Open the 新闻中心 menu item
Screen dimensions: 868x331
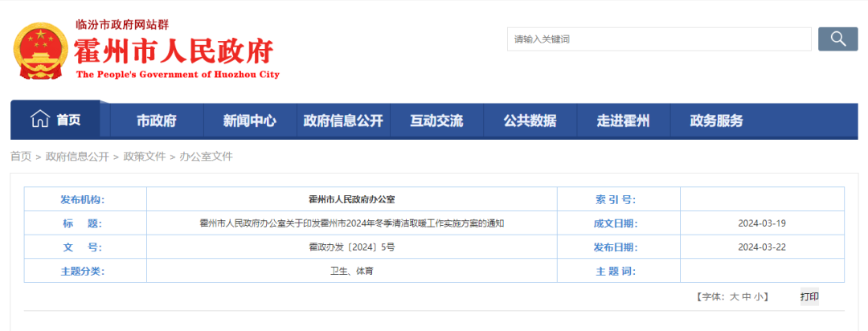(250, 121)
